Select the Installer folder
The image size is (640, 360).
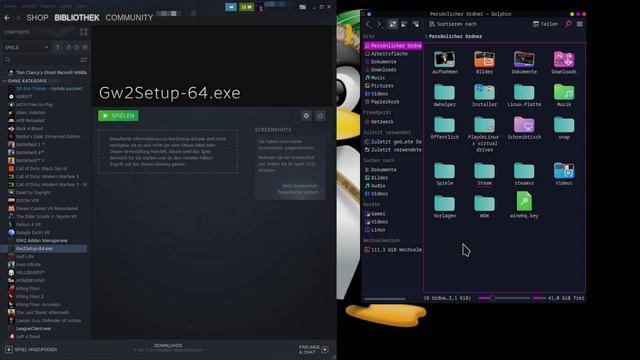tap(484, 96)
